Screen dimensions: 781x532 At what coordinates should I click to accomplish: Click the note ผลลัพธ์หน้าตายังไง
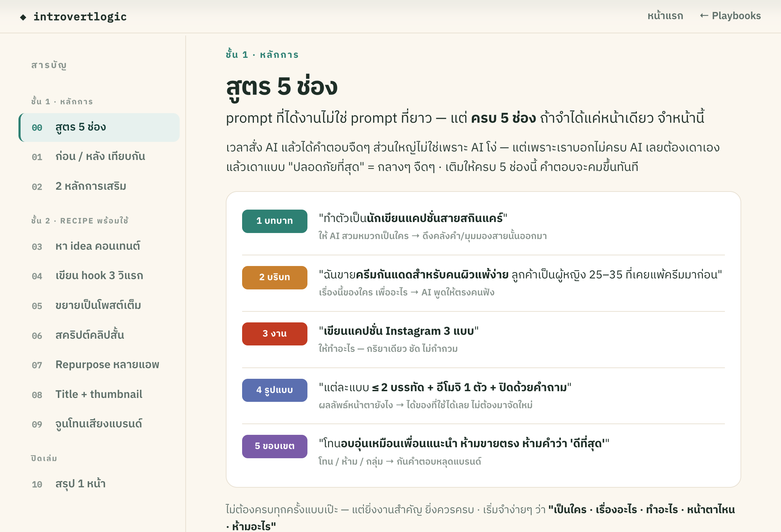pos(426,405)
